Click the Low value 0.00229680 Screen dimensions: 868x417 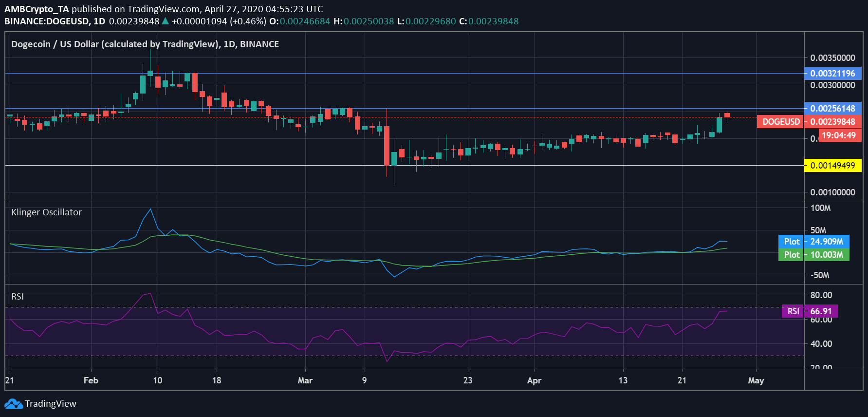coord(430,21)
